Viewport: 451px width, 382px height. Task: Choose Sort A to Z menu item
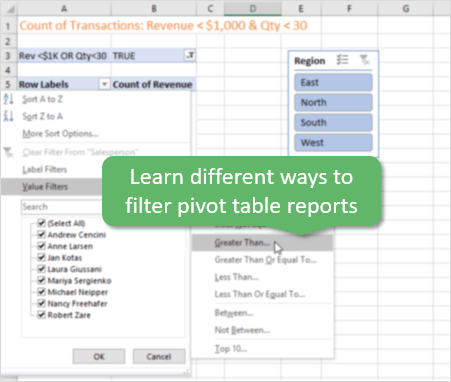(96, 99)
